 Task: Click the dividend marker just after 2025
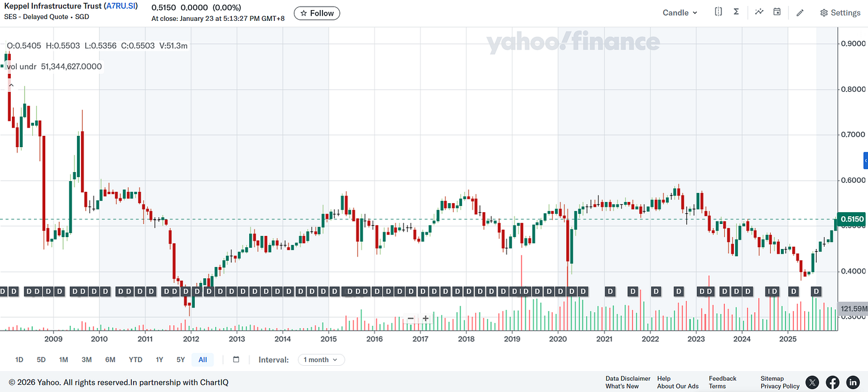pyautogui.click(x=793, y=291)
